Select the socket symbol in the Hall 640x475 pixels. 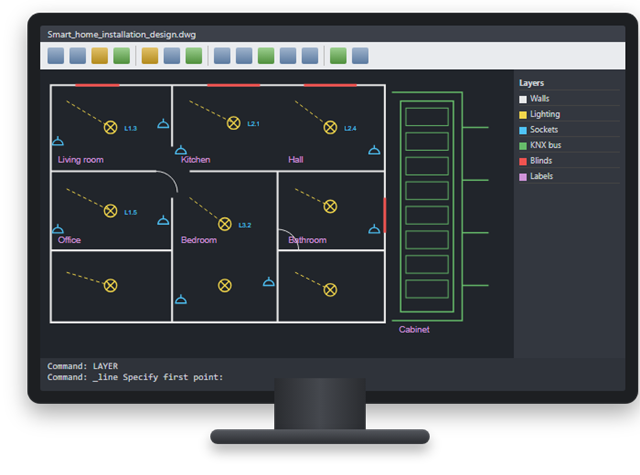pos(374,150)
